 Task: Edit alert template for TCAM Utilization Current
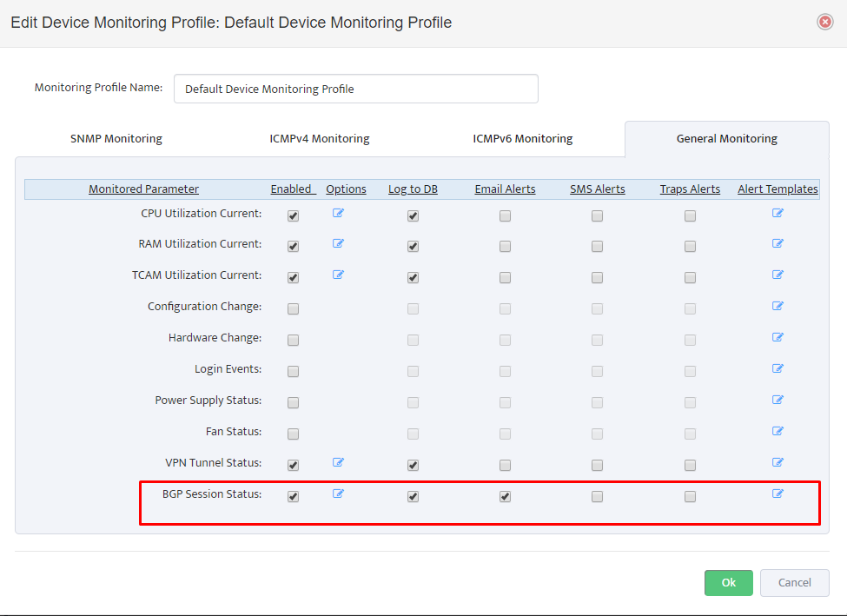point(778,275)
